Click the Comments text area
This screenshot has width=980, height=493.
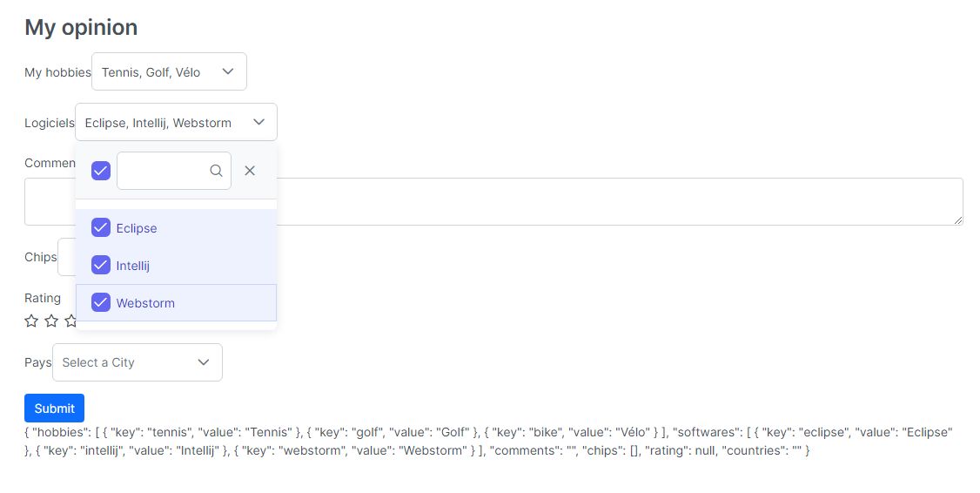tap(493, 201)
